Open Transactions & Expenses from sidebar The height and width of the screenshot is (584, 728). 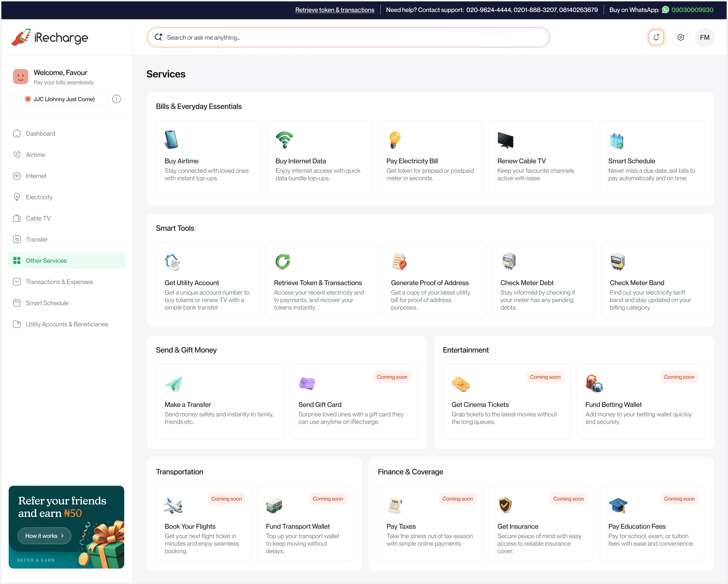point(59,282)
